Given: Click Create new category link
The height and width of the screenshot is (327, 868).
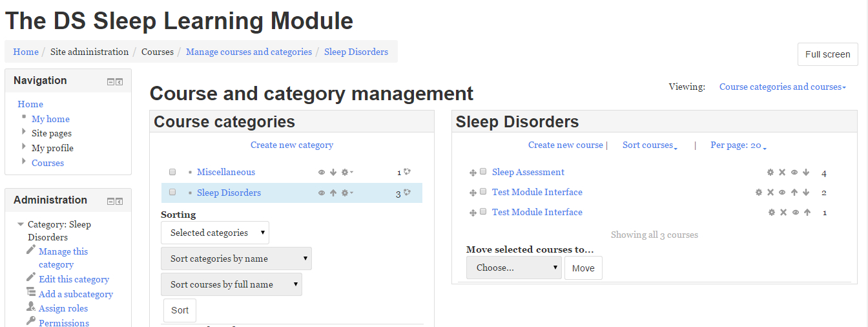Looking at the screenshot, I should pyautogui.click(x=292, y=145).
